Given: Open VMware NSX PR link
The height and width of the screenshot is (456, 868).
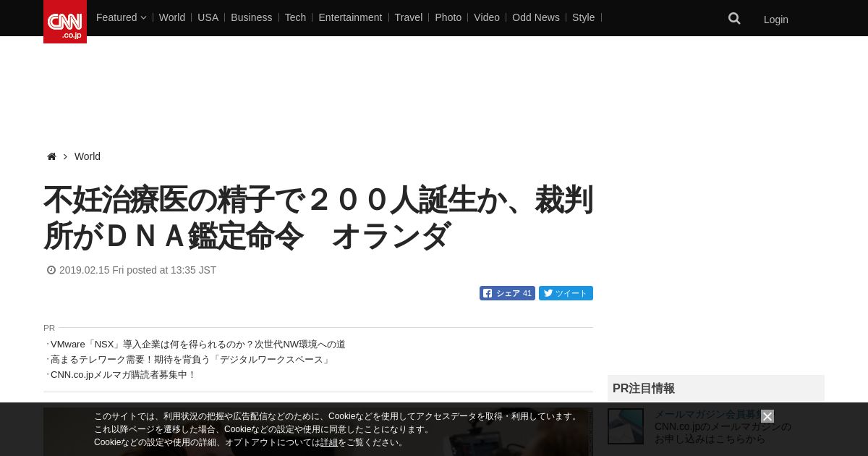Looking at the screenshot, I should pyautogui.click(x=198, y=345).
